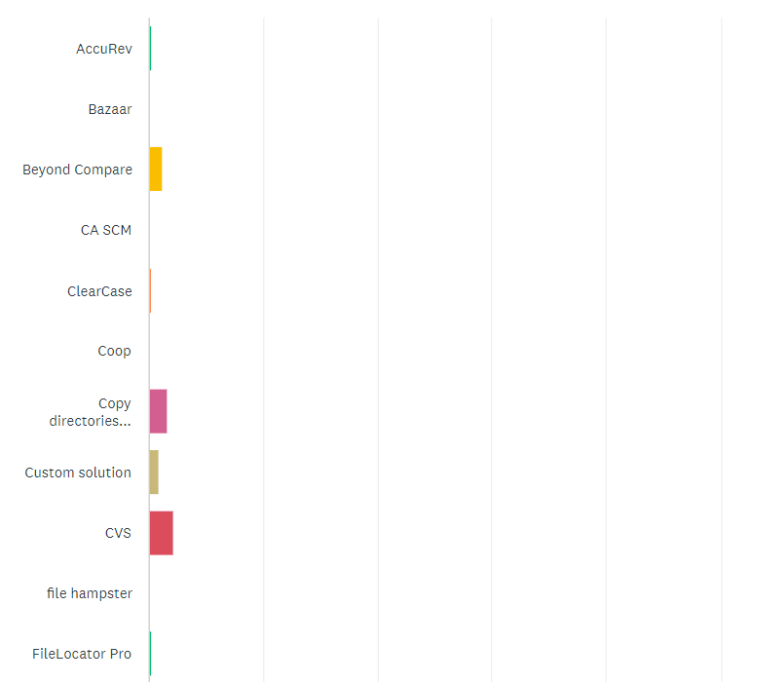
Task: Click the FileLocator Pro label
Action: [82, 654]
